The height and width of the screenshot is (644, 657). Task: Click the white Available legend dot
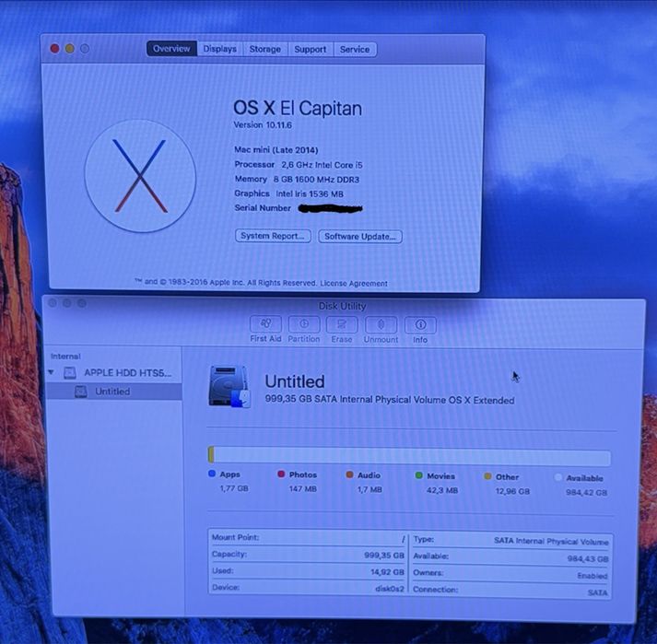click(x=557, y=477)
